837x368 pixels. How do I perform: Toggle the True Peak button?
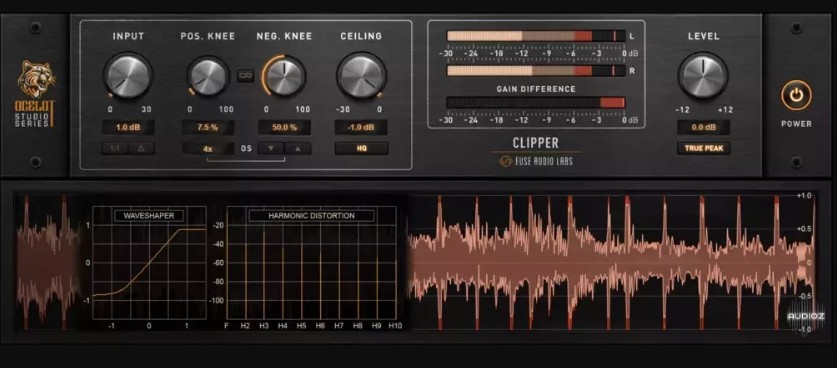(704, 148)
